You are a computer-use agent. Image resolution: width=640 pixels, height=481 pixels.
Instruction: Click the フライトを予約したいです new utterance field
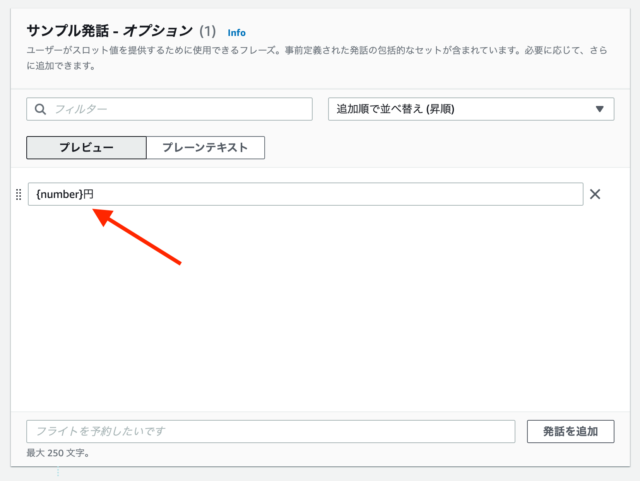(270, 431)
